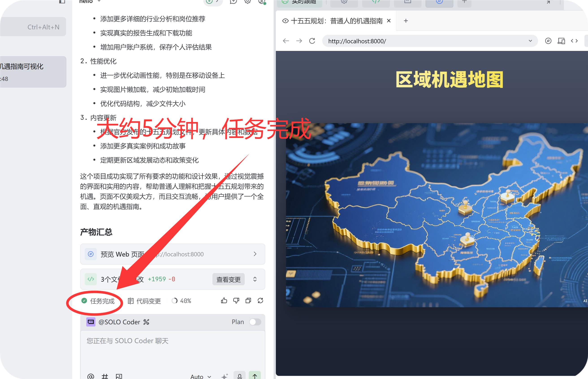Image resolution: width=588 pixels, height=379 pixels.
Task: Click the thumbs down feedback icon
Action: click(x=236, y=301)
